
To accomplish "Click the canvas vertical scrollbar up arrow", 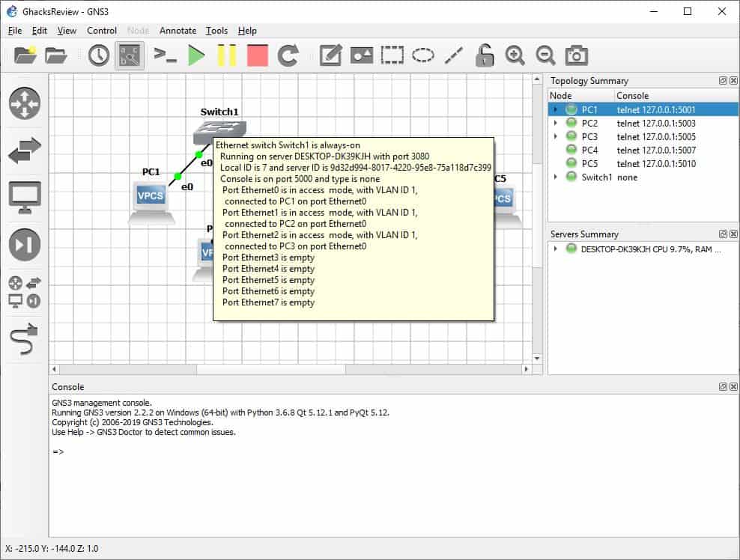I will click(537, 79).
